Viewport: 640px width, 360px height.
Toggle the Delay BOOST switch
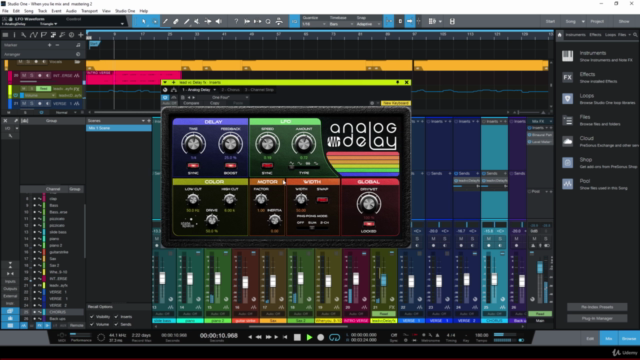click(230, 166)
